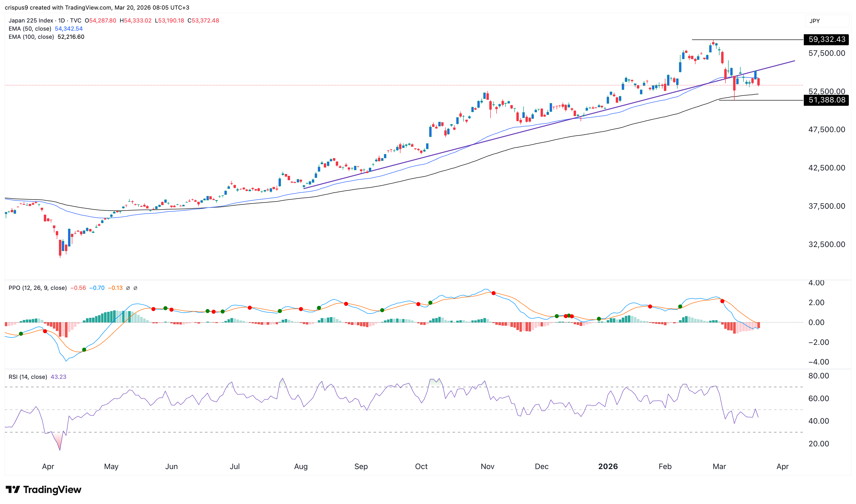
Task: Click the bold 2026 label on the time axis
Action: pyautogui.click(x=608, y=466)
